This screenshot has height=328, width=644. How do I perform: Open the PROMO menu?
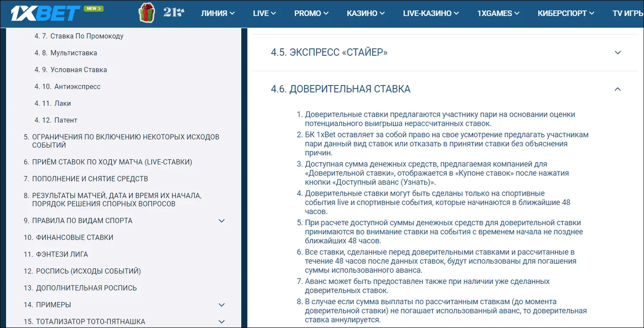click(311, 13)
